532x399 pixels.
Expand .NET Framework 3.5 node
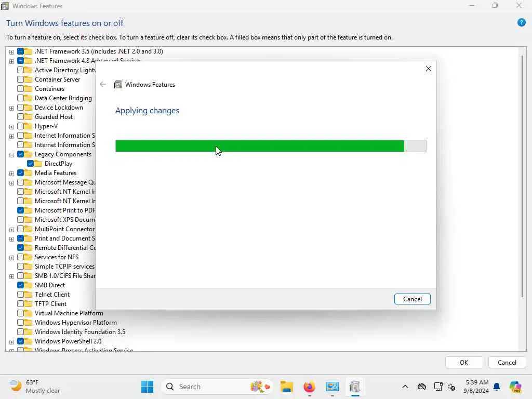pyautogui.click(x=11, y=52)
